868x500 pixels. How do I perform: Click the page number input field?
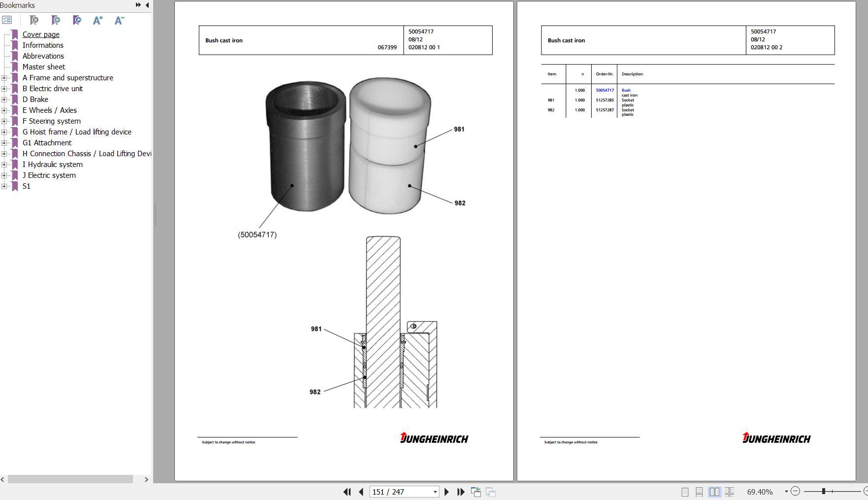pos(400,492)
